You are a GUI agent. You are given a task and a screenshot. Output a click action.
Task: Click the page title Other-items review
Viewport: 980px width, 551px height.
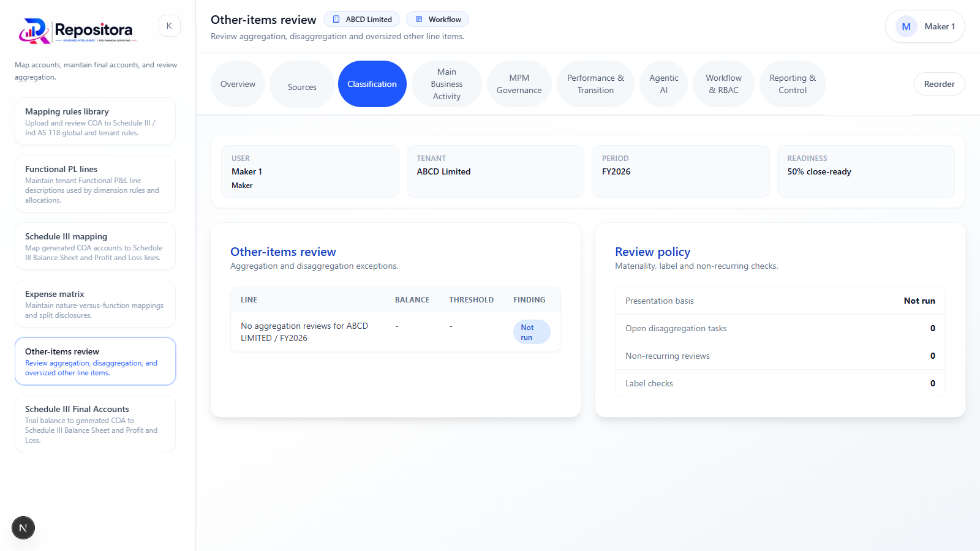(x=263, y=20)
